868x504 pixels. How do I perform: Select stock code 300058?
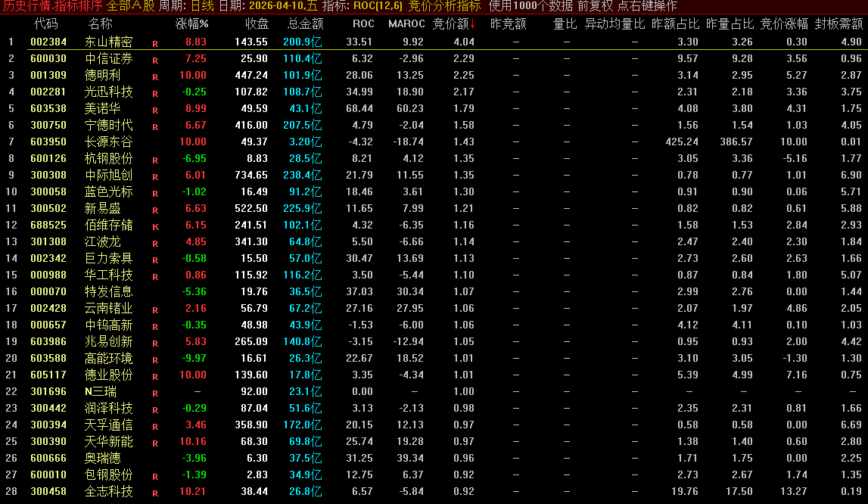[x=48, y=191]
